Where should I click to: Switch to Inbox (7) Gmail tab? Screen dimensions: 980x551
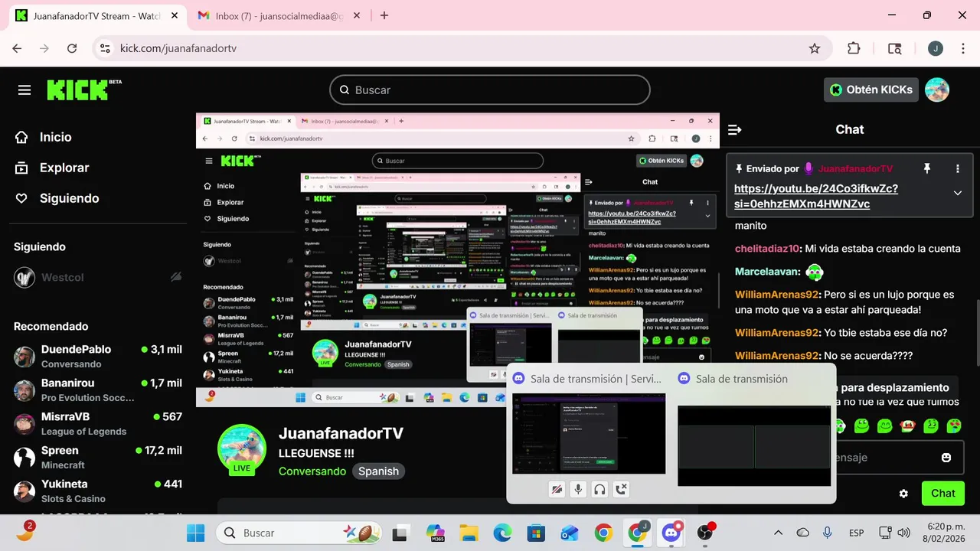(277, 15)
